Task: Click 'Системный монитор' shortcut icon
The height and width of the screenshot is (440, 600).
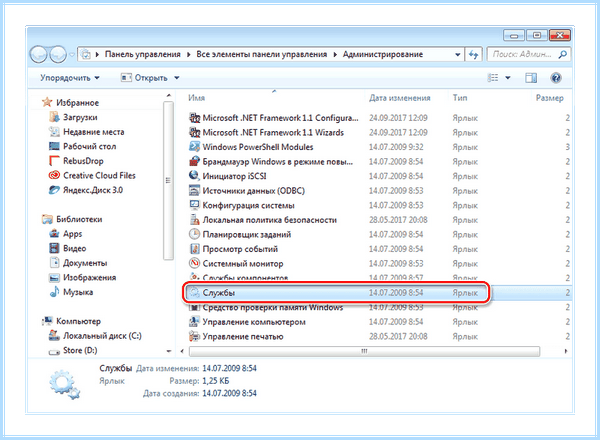Action: pyautogui.click(x=195, y=263)
